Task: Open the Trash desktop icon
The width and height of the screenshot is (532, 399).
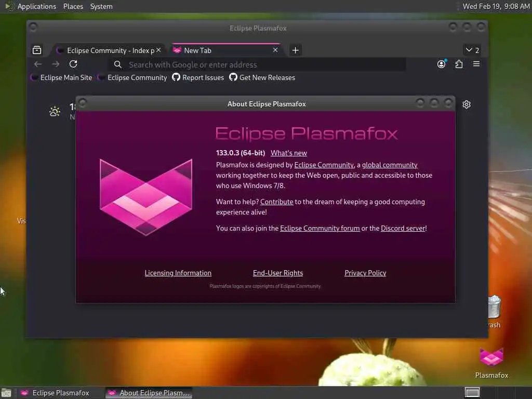Action: coord(494,312)
